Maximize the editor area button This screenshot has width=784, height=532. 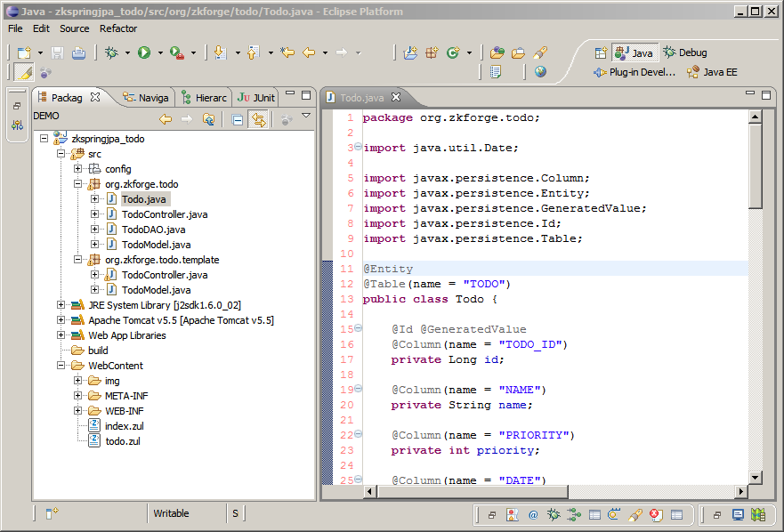click(x=766, y=94)
